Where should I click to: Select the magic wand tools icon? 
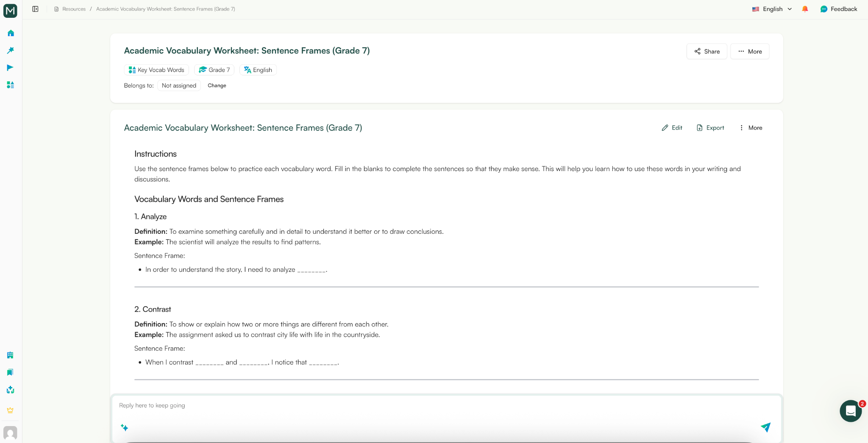[10, 50]
